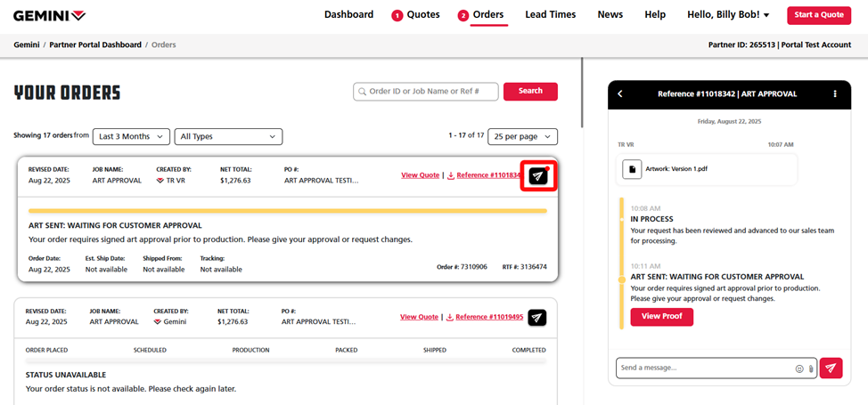Screen dimensions: 868x405
Task: Click the View Proof button
Action: (661, 317)
